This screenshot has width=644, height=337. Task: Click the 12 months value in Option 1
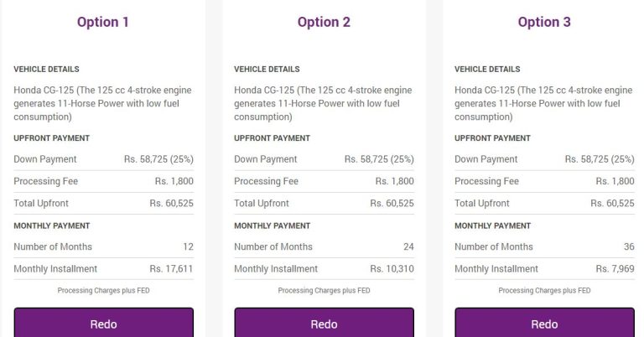(188, 247)
